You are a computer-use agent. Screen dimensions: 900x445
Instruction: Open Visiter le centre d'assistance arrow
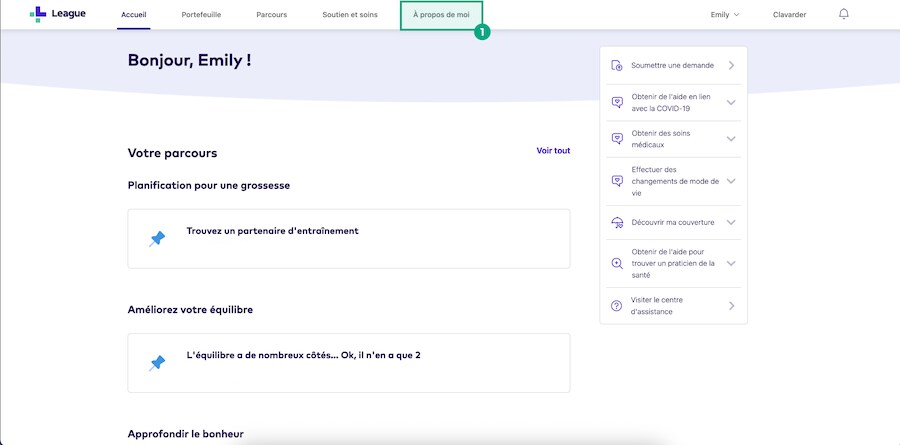pos(731,305)
